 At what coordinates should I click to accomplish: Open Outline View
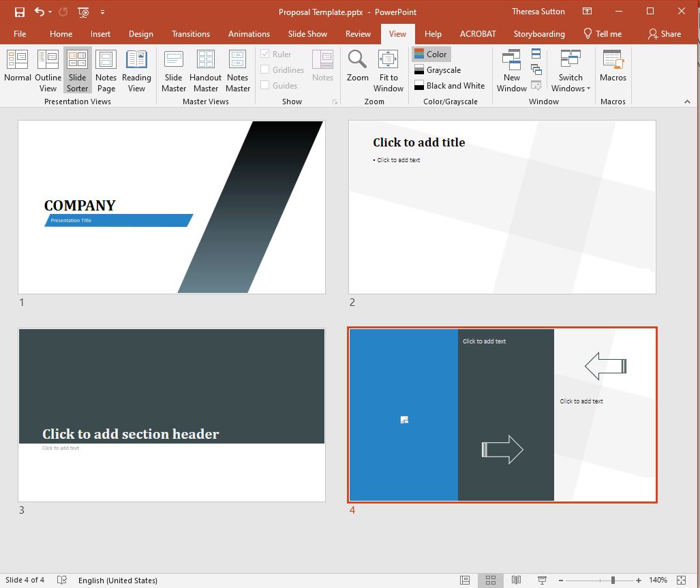[x=48, y=69]
